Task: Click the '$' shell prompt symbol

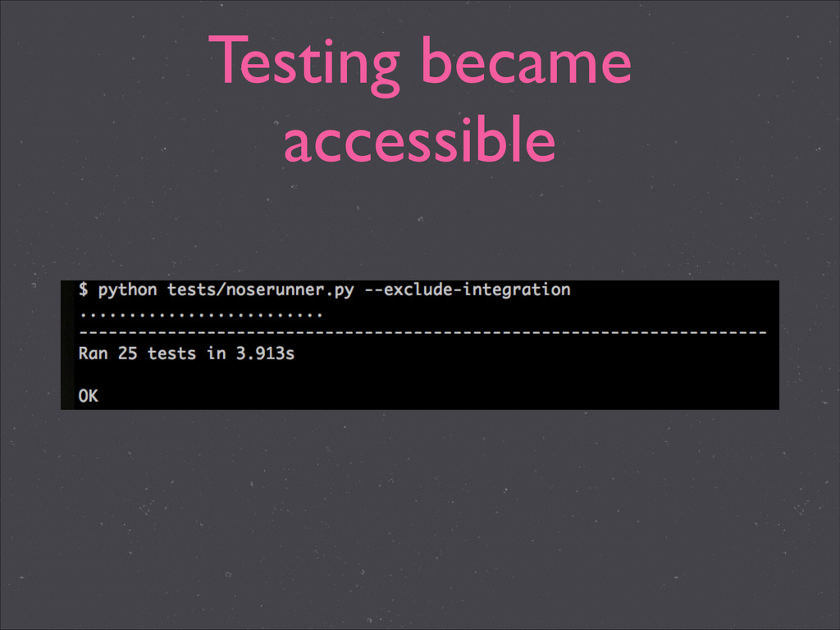Action: point(83,290)
